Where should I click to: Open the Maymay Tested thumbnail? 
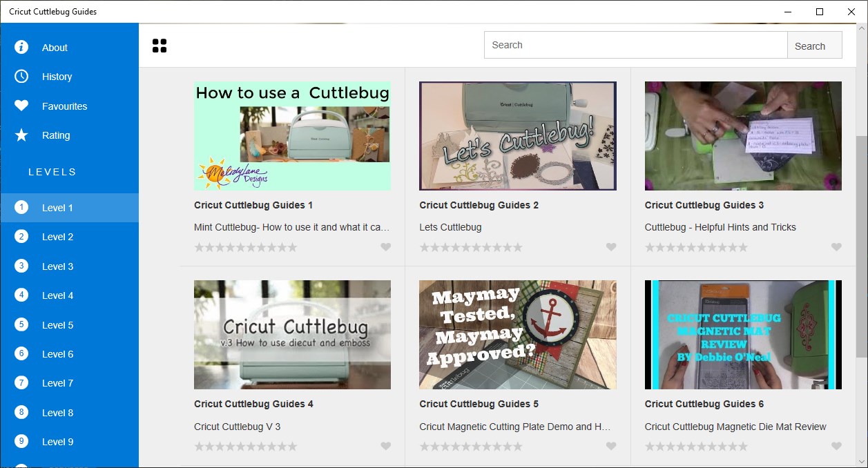(518, 335)
